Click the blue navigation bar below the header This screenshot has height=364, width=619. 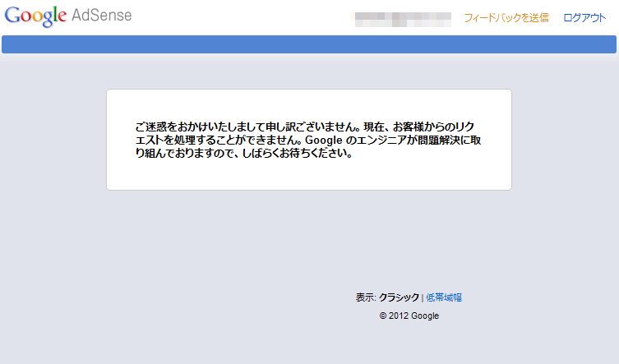click(309, 44)
